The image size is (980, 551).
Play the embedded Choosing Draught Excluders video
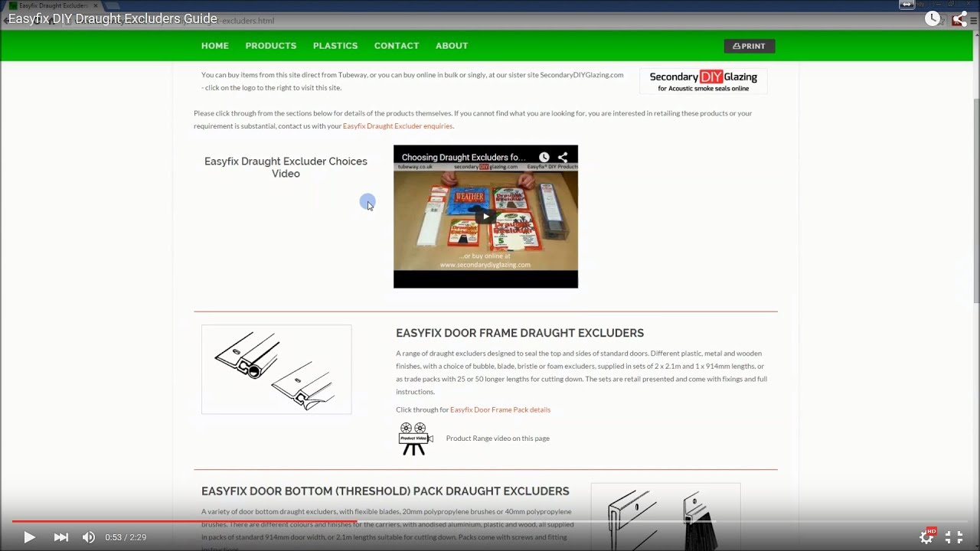(x=485, y=217)
